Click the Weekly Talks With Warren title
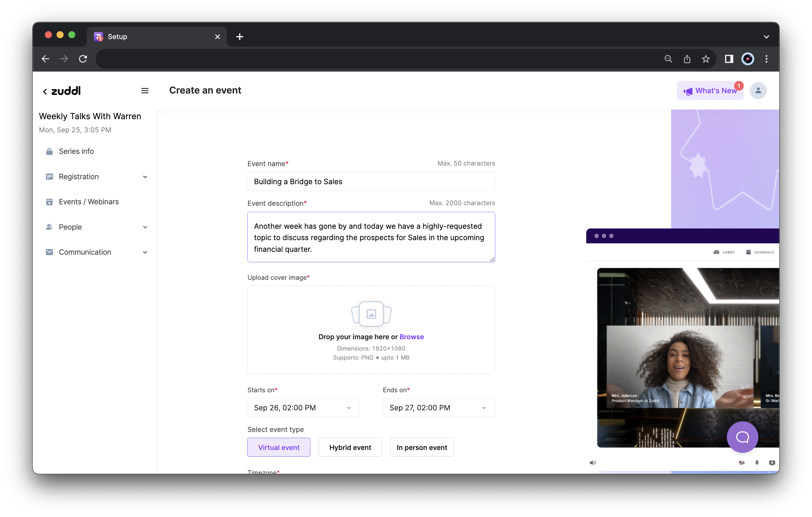This screenshot has height=517, width=812. coord(90,116)
